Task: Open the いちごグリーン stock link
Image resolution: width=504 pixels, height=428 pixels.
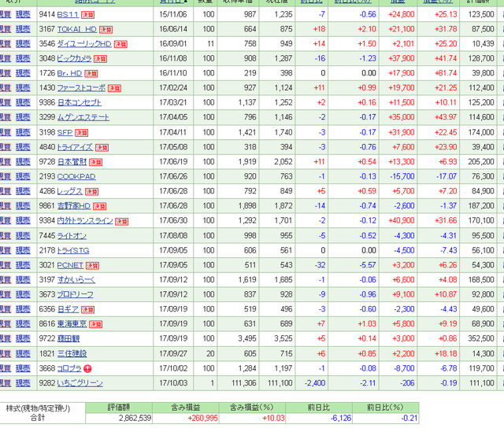Action: 80,383
